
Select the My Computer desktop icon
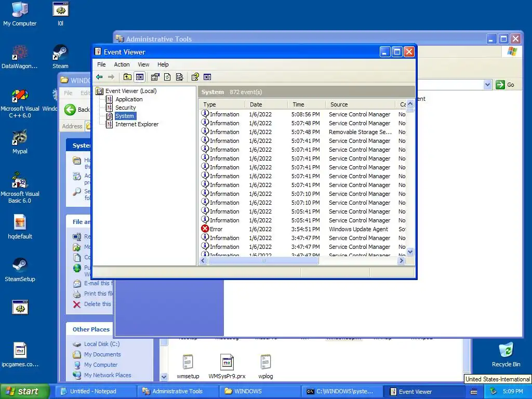pos(20,14)
